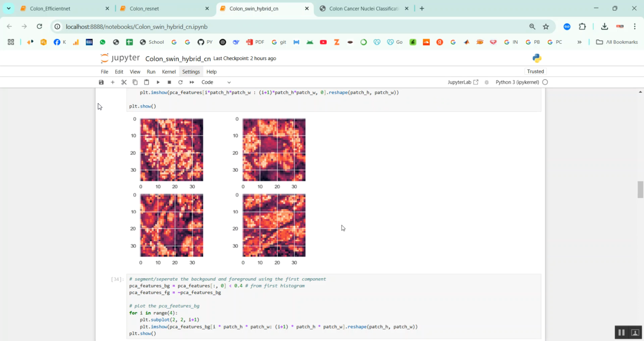Rename the Colon_swin_hybrid_cn notebook title
The width and height of the screenshot is (644, 341).
pos(178,58)
